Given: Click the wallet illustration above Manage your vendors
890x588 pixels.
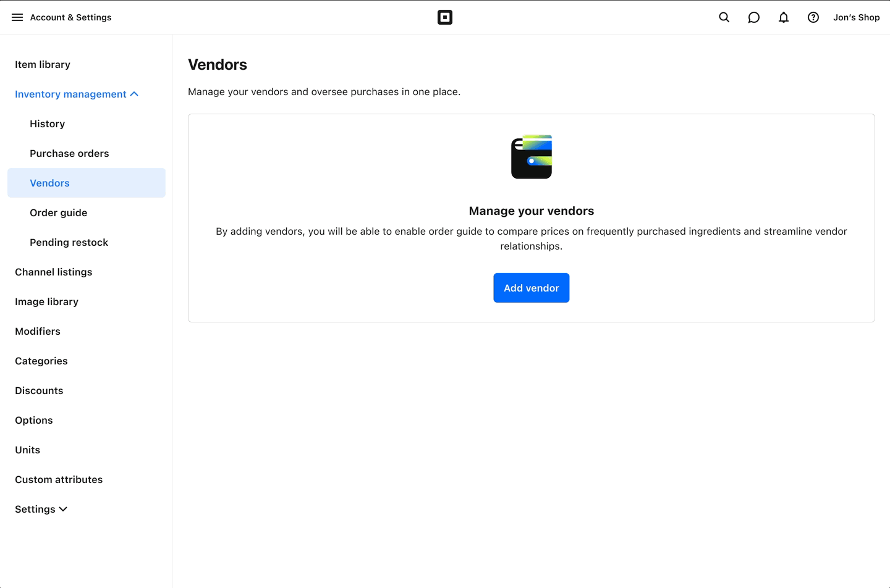Looking at the screenshot, I should pyautogui.click(x=532, y=156).
